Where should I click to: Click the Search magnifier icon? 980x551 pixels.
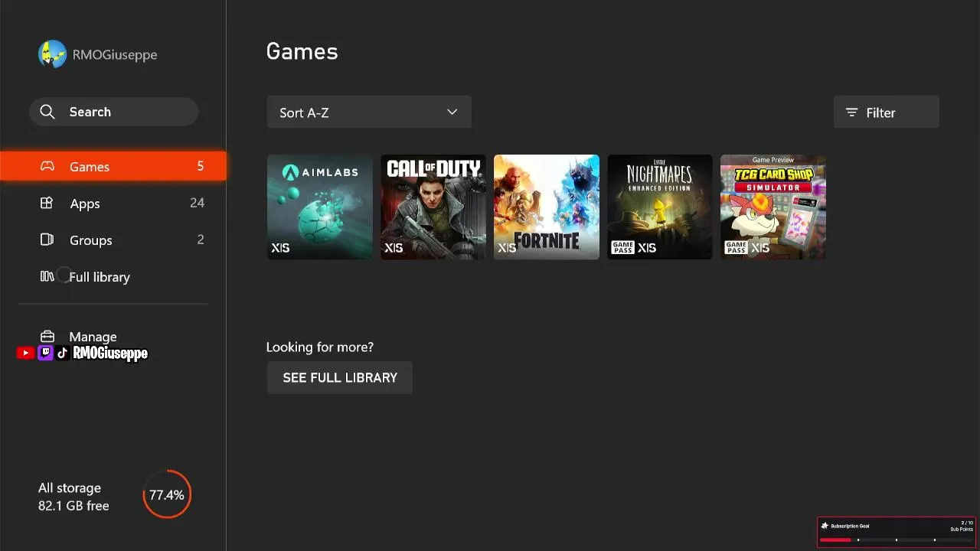click(47, 112)
